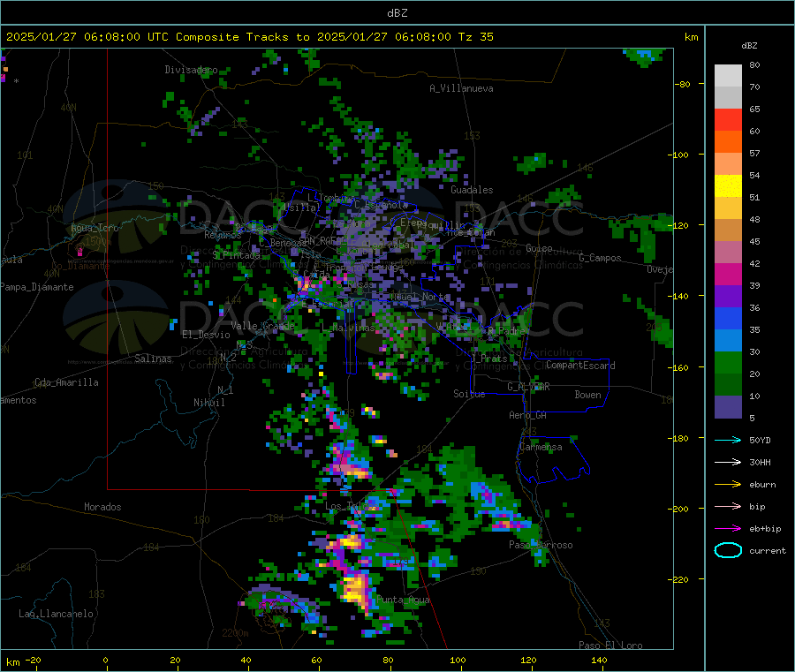Viewport: 795px width, 672px height.
Task: Click the timestamp '2025/01/27 06:08:00 UTC Composite Tracks'
Action: click(x=148, y=37)
